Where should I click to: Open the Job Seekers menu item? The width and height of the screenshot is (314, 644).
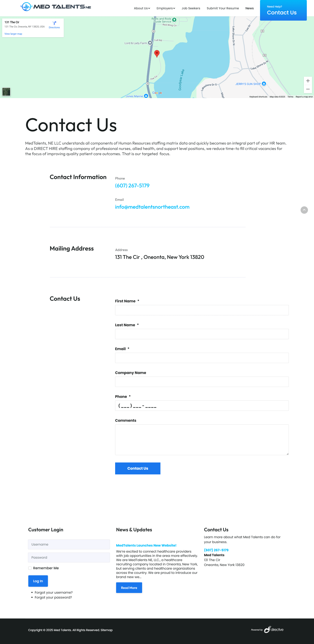191,8
